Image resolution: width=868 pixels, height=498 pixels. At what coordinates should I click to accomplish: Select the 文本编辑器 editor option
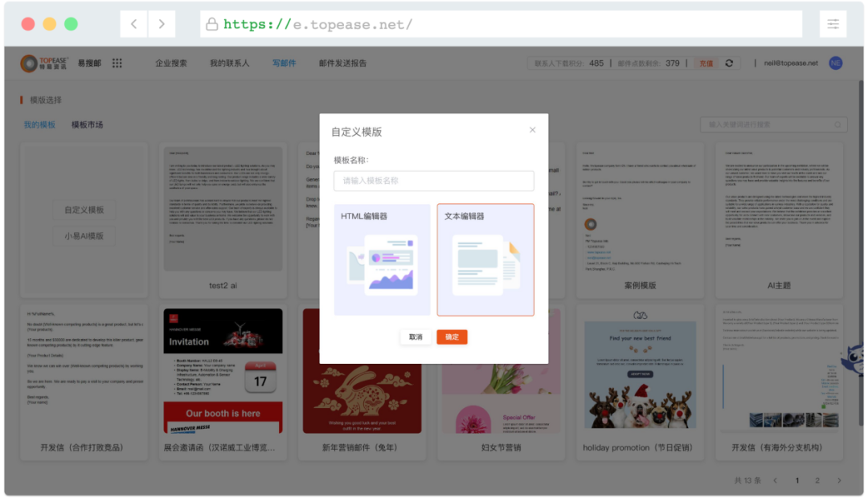[485, 259]
